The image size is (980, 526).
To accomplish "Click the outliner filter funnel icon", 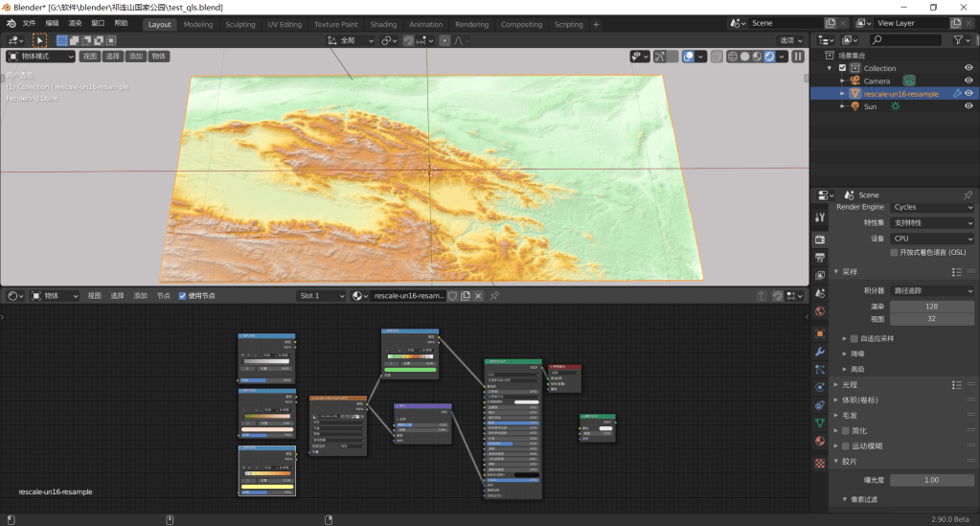I will (x=957, y=40).
